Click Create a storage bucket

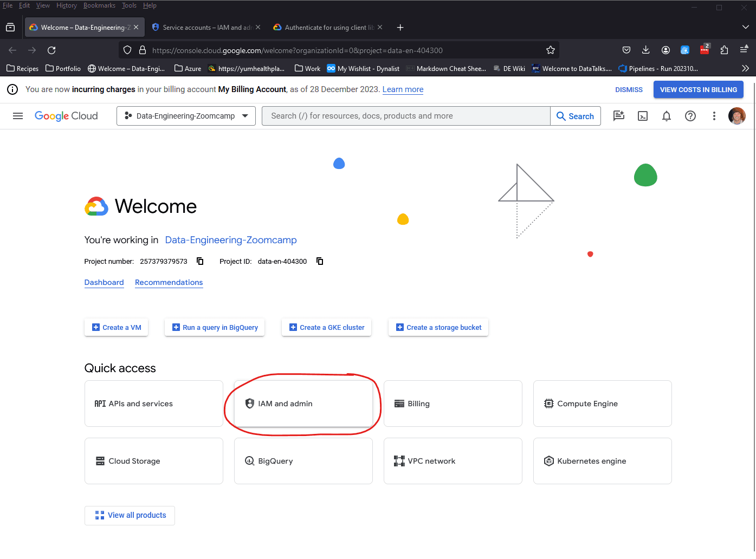tap(438, 327)
